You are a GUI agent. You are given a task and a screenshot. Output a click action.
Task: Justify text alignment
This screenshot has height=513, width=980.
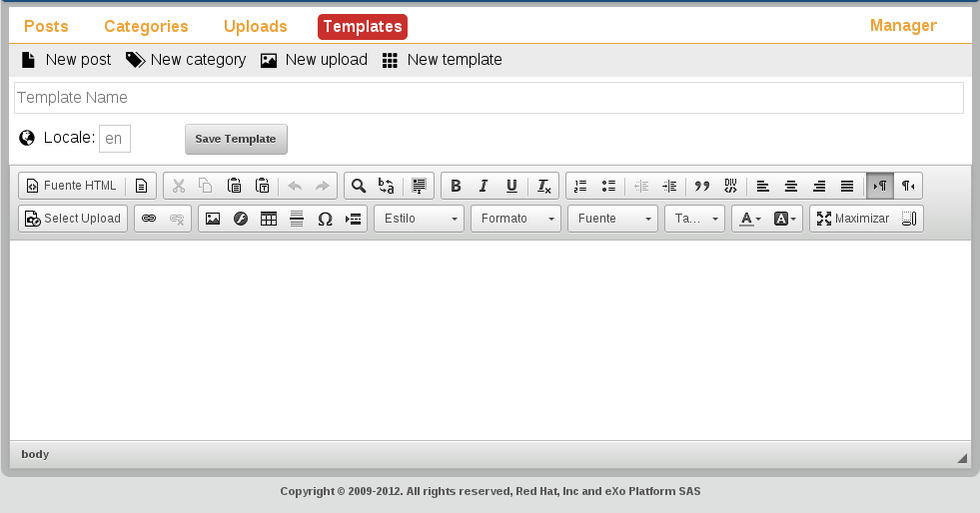847,186
